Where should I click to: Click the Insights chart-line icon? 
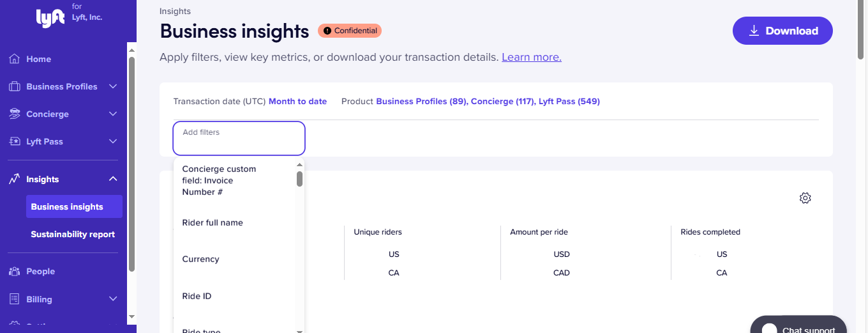point(14,179)
